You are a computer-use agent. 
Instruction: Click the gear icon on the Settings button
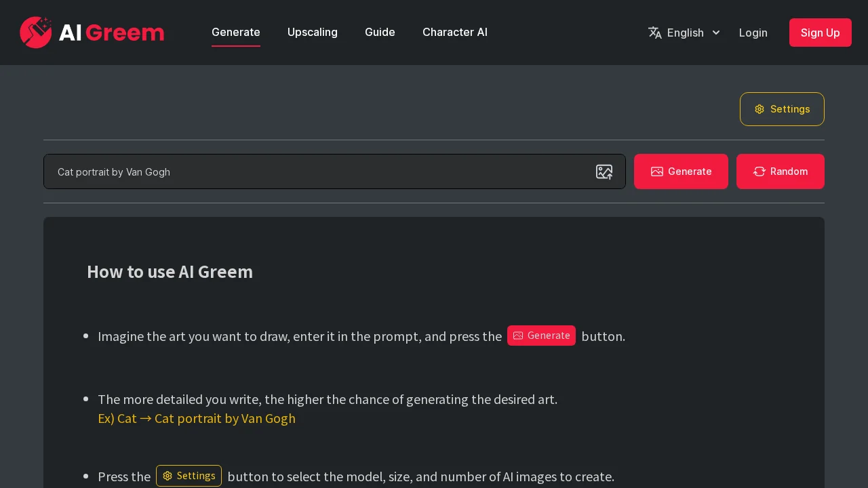point(759,109)
